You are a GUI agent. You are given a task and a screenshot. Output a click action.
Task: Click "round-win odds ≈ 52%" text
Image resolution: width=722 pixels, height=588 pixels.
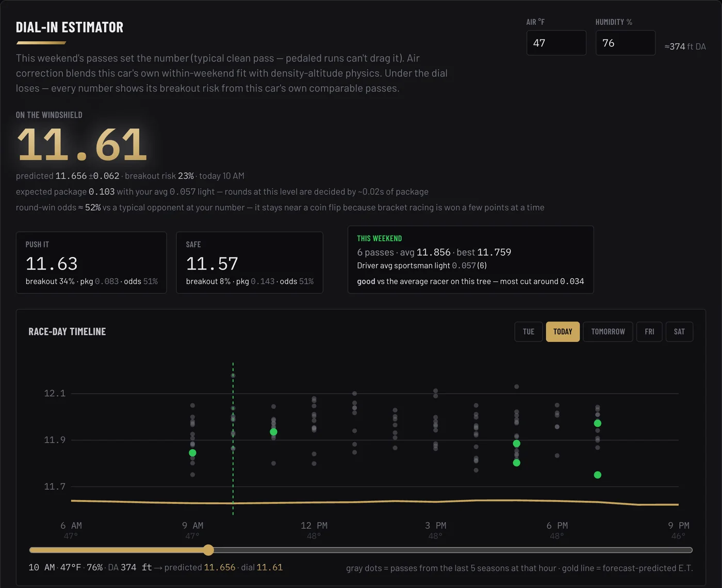[58, 207]
